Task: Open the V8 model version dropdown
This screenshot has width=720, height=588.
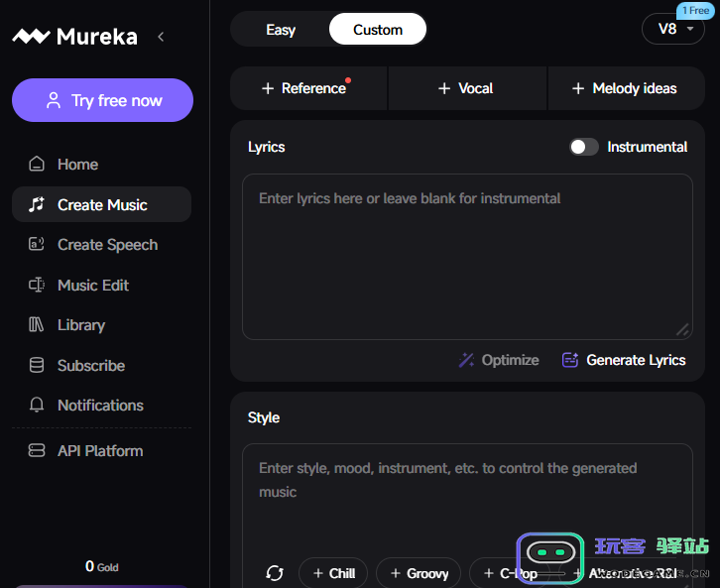Action: [x=674, y=29]
